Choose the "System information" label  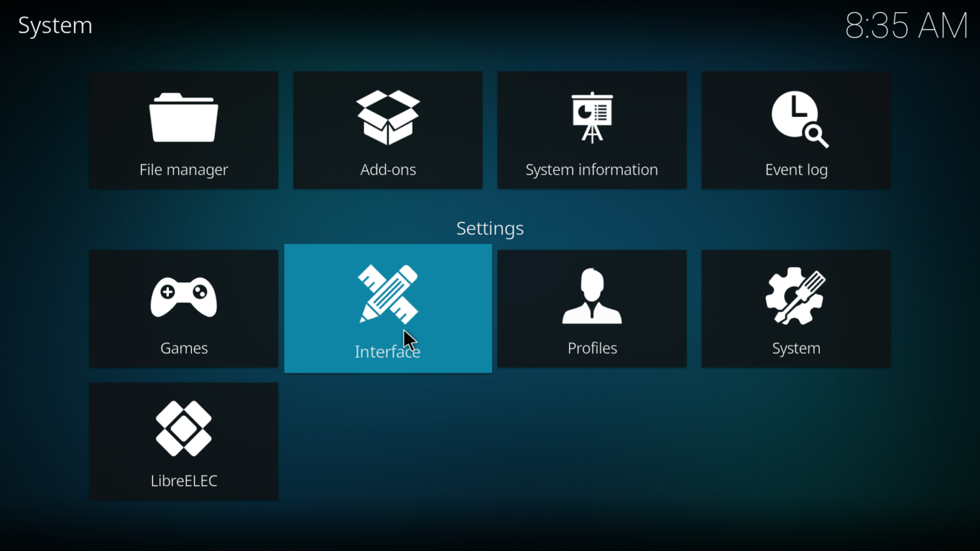pyautogui.click(x=591, y=170)
